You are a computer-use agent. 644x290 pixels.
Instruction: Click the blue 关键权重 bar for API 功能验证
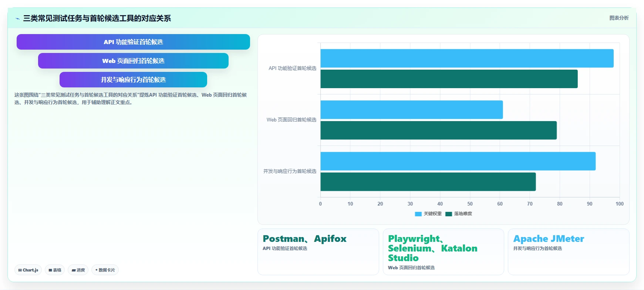tap(467, 58)
